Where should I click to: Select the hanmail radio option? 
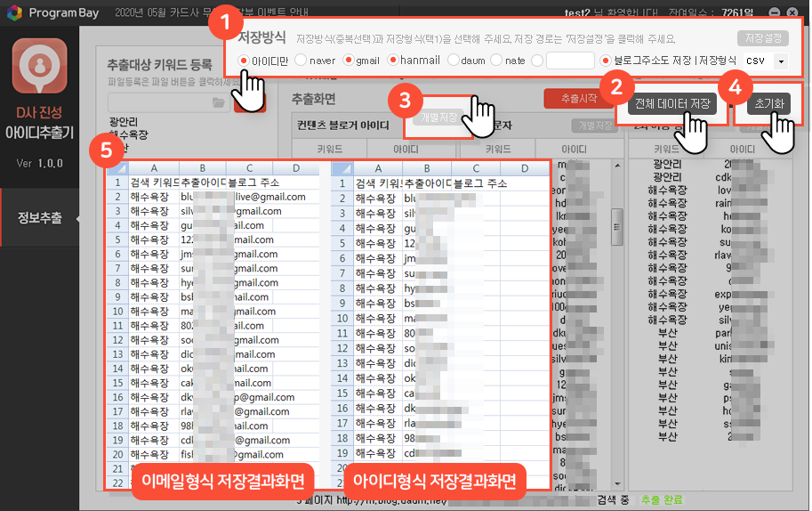coord(393,61)
